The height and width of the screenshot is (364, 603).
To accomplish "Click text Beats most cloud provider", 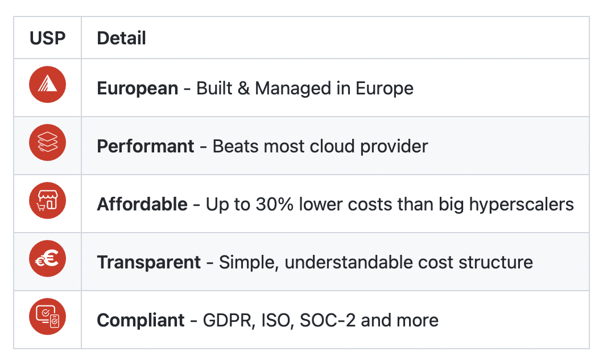I will [x=320, y=146].
